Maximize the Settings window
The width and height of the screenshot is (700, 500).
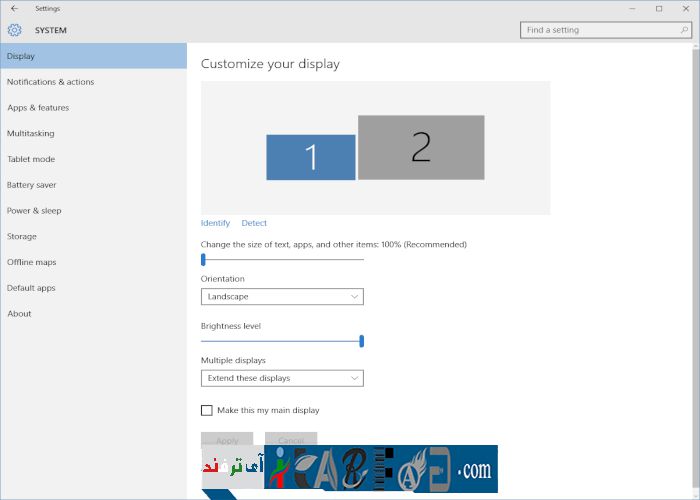[659, 8]
